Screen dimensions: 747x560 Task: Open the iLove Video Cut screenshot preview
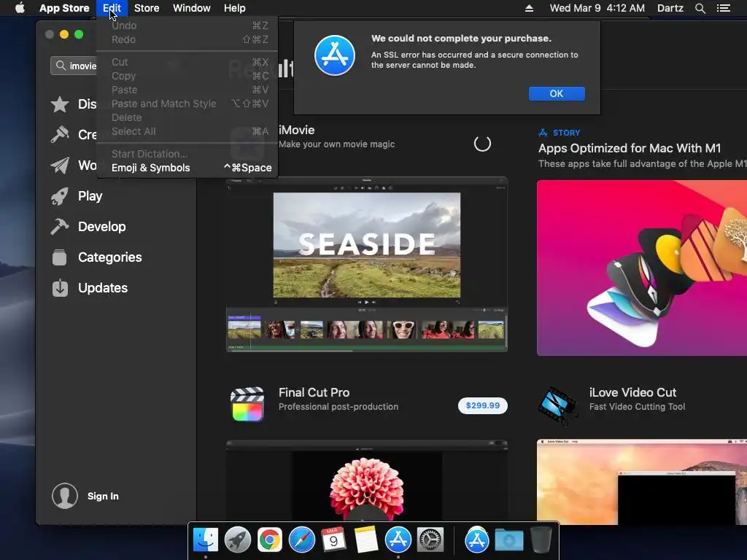coord(642,482)
